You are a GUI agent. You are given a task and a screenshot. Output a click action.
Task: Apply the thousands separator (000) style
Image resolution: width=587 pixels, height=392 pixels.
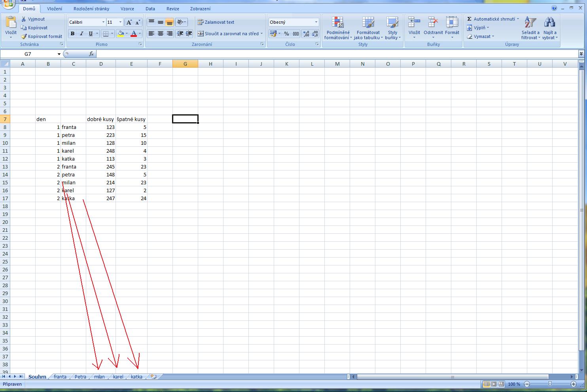click(x=295, y=34)
